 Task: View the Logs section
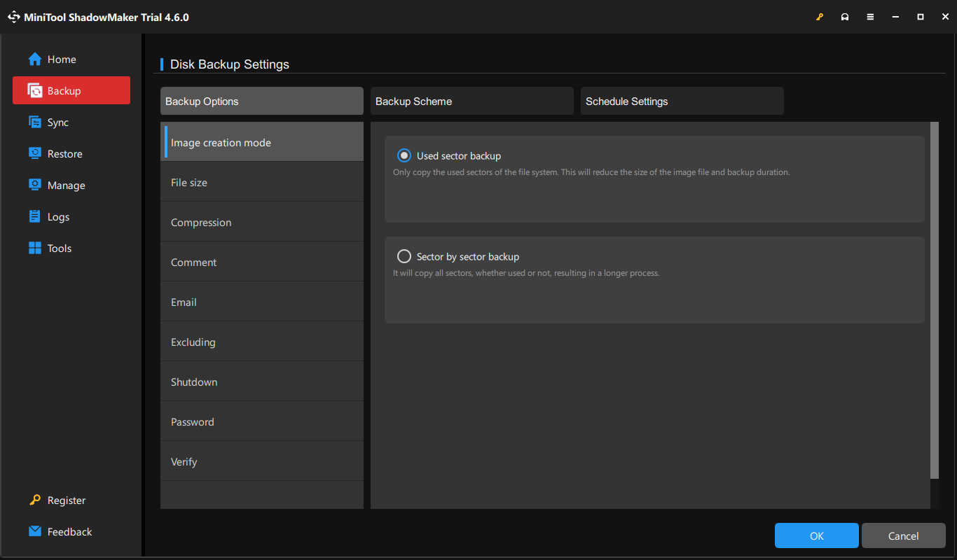tap(59, 216)
